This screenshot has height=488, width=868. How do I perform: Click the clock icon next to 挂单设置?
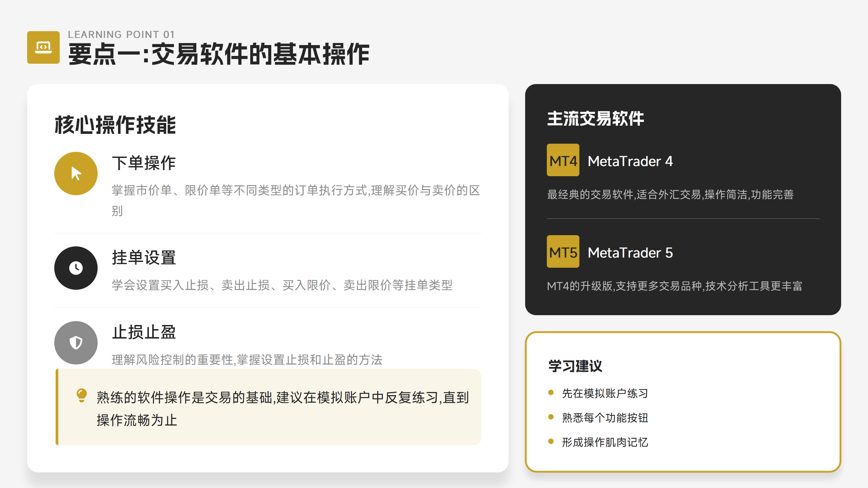76,268
